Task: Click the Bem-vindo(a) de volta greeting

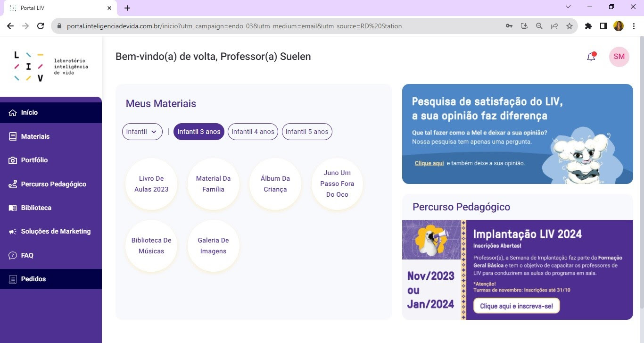Action: coord(213,57)
